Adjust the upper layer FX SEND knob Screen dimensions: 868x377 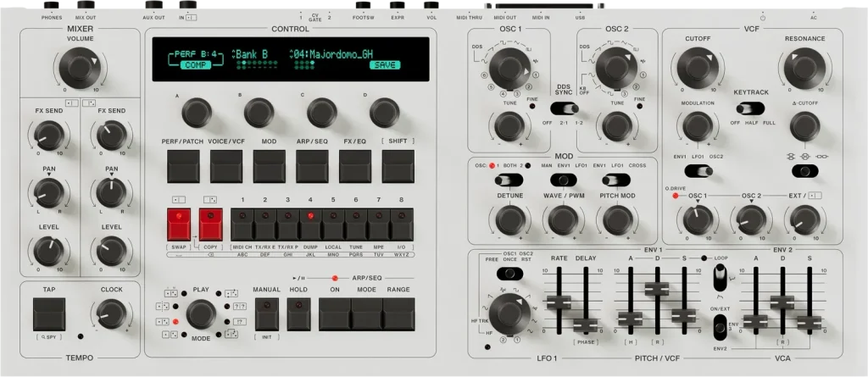(x=111, y=136)
